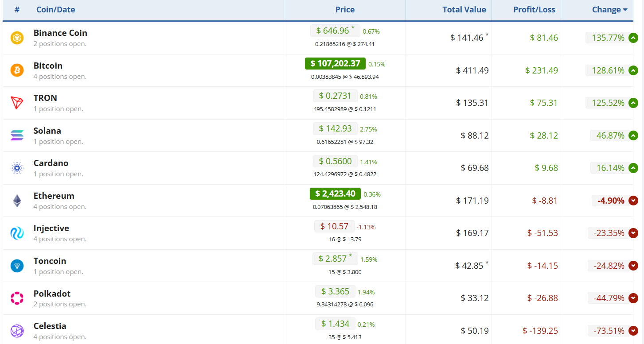Click the Polkadot logo icon
The image size is (644, 344).
tap(17, 298)
